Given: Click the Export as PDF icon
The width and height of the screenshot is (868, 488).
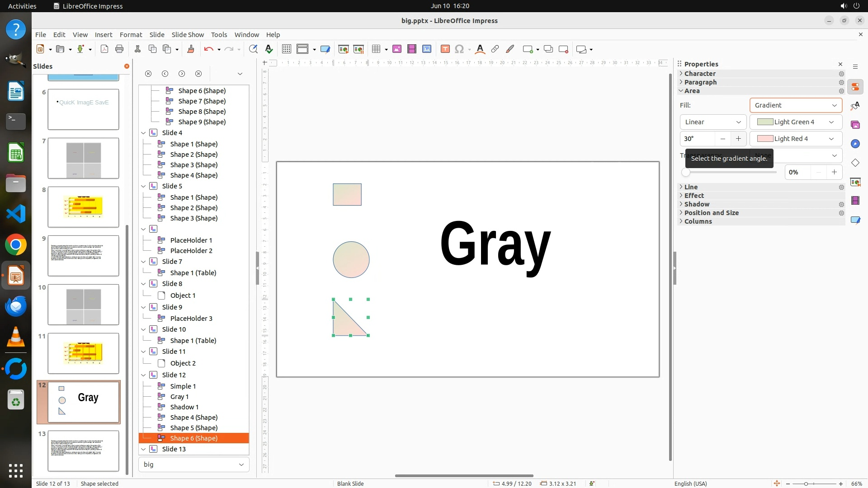Looking at the screenshot, I should 104,49.
